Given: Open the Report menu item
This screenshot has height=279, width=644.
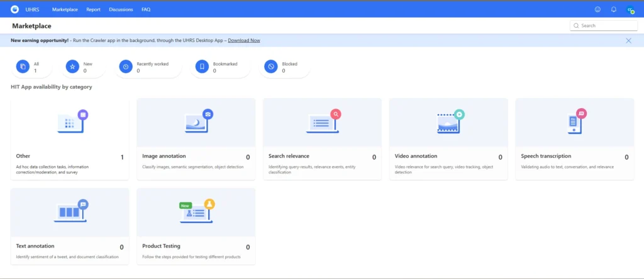Looking at the screenshot, I should pyautogui.click(x=93, y=9).
